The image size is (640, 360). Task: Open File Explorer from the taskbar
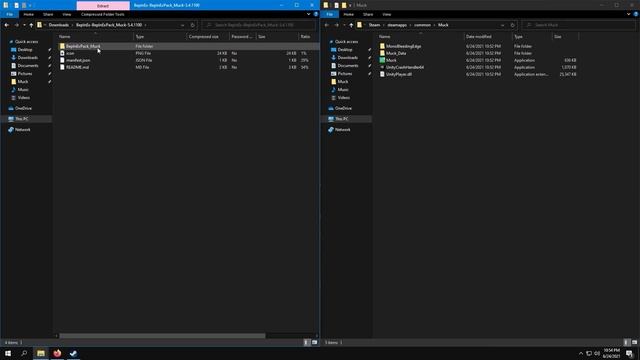coord(41,353)
